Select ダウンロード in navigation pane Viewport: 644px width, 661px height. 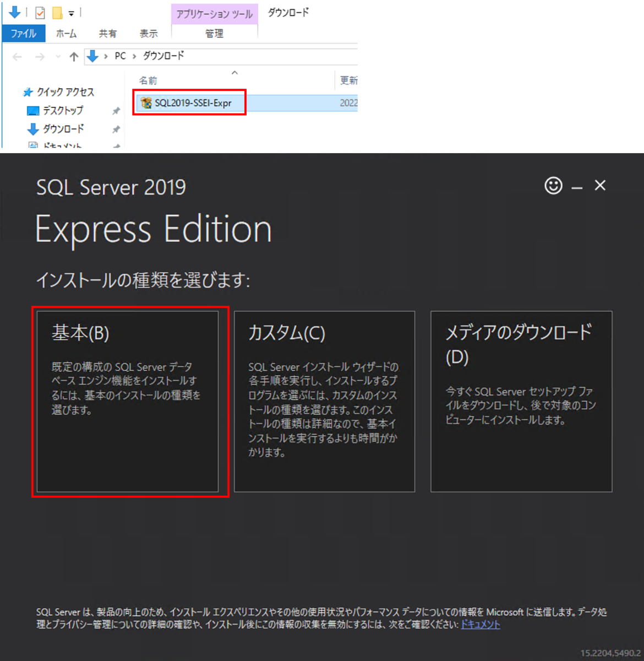pos(63,129)
